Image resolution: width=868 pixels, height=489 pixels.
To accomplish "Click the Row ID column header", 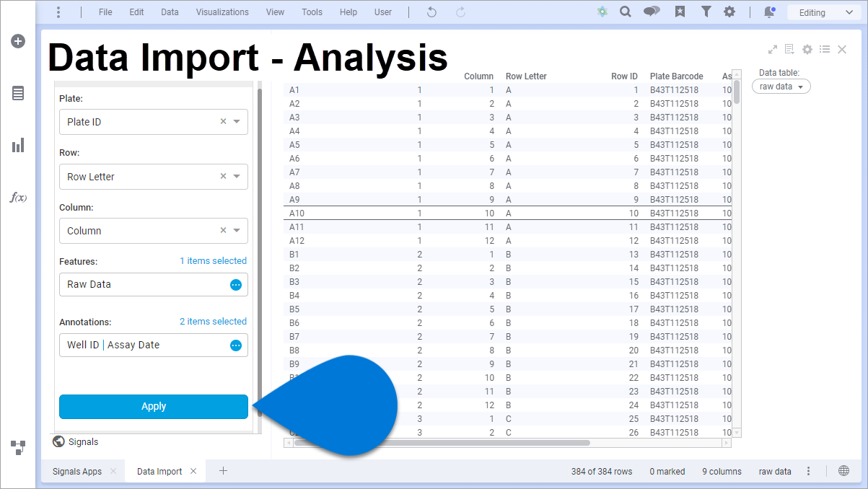I will (x=624, y=76).
